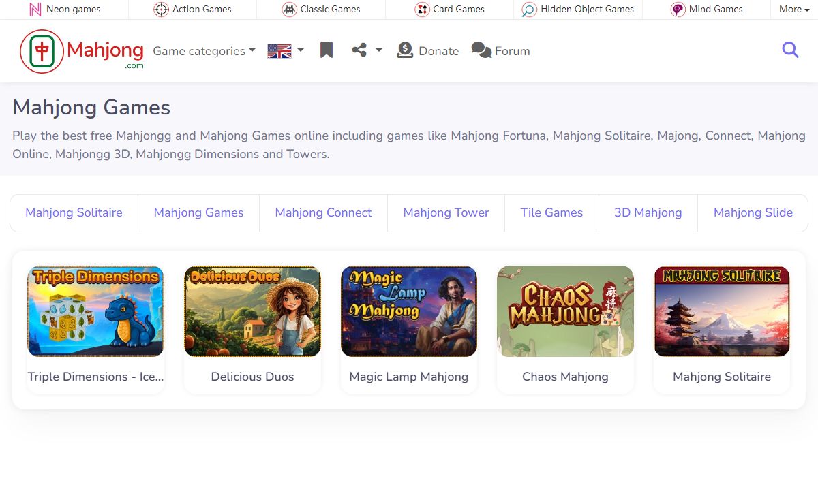
Task: Click the Donate link text
Action: (438, 51)
